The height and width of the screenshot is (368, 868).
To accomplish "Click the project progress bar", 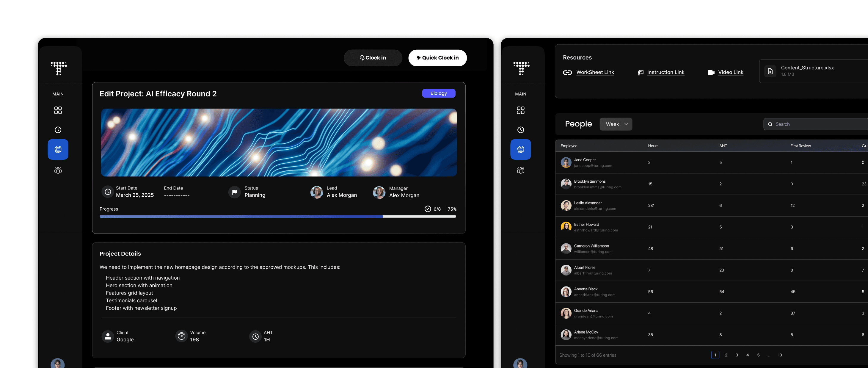I will [278, 216].
